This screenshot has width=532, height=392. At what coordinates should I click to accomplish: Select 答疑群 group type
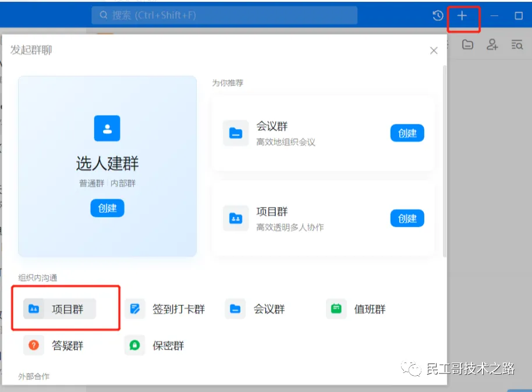(54, 345)
